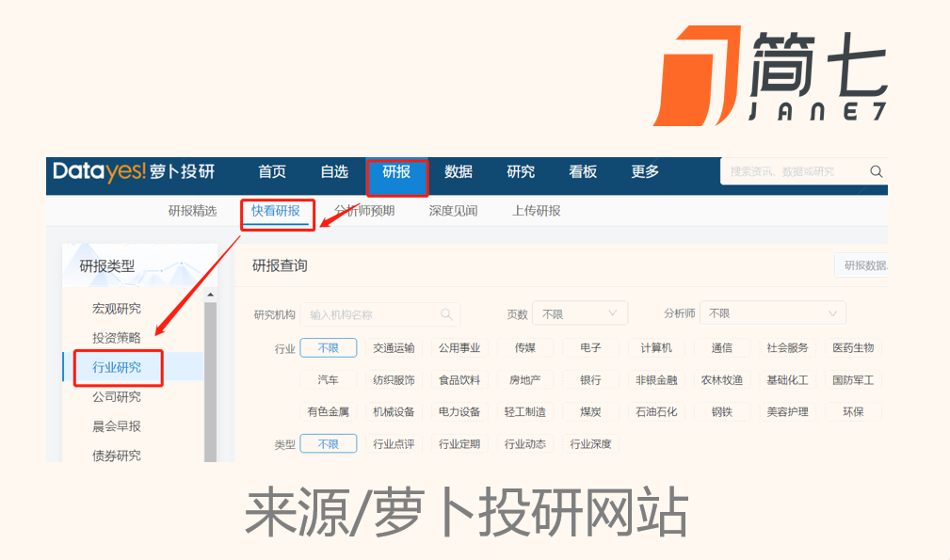This screenshot has width=950, height=560.
Task: Select 行业深度 type filter
Action: (x=590, y=444)
